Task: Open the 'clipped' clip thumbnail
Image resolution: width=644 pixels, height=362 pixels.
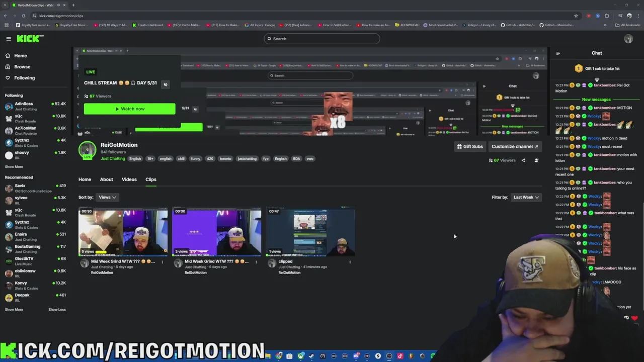Action: [x=310, y=232]
